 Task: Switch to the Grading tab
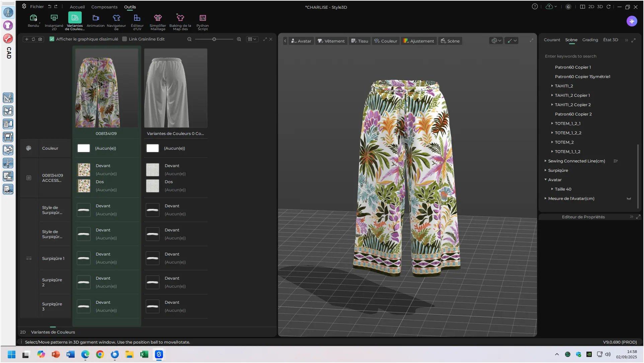click(590, 40)
